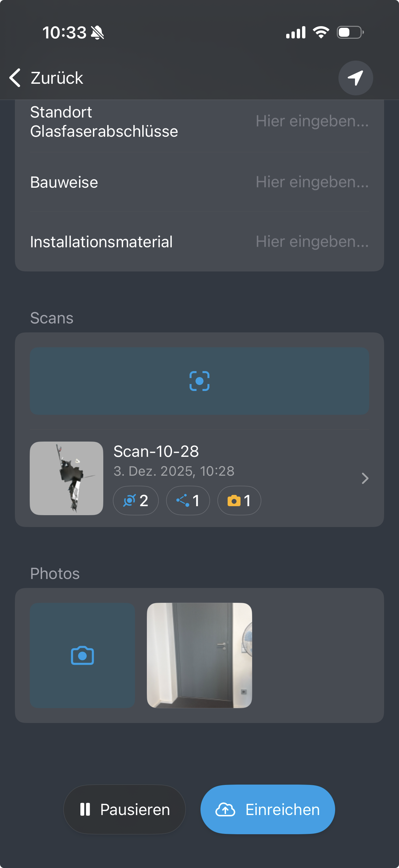Tap the Bauweise input field
399x868 pixels.
pos(312,182)
